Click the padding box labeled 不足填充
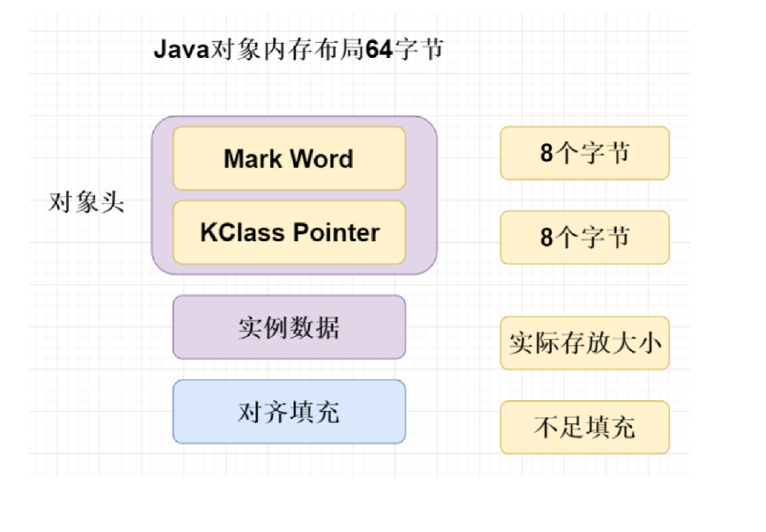 584,427
